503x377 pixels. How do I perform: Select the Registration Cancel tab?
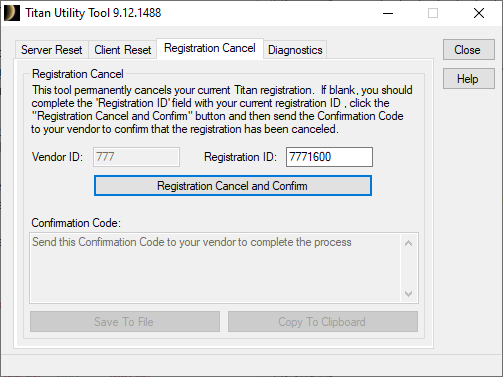210,49
